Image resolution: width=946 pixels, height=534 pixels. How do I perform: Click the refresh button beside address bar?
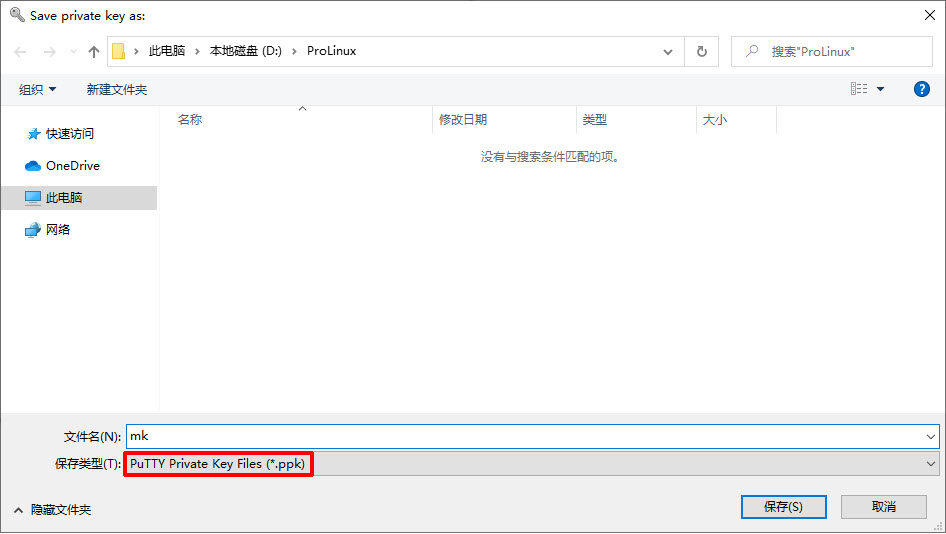click(701, 51)
